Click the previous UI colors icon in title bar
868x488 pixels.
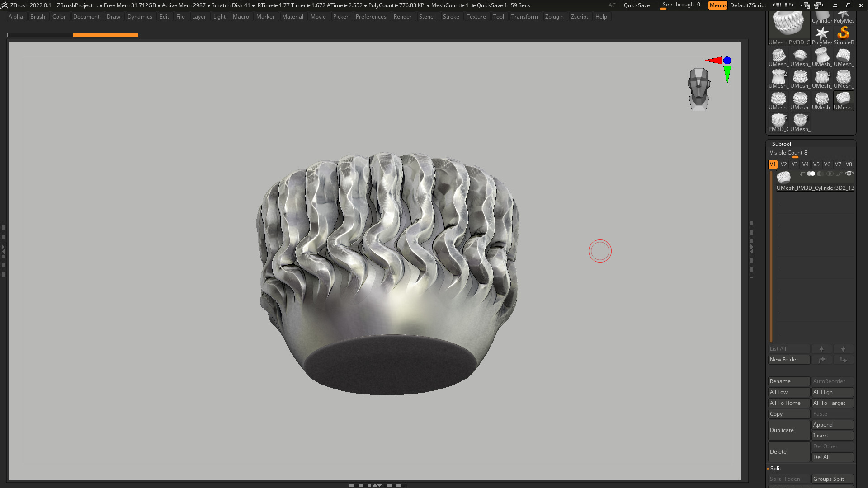pyautogui.click(x=777, y=5)
